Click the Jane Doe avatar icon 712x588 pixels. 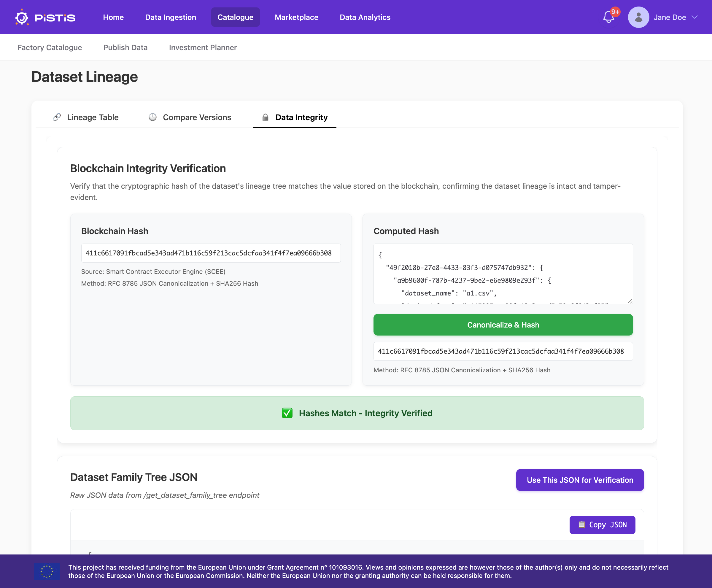tap(638, 17)
